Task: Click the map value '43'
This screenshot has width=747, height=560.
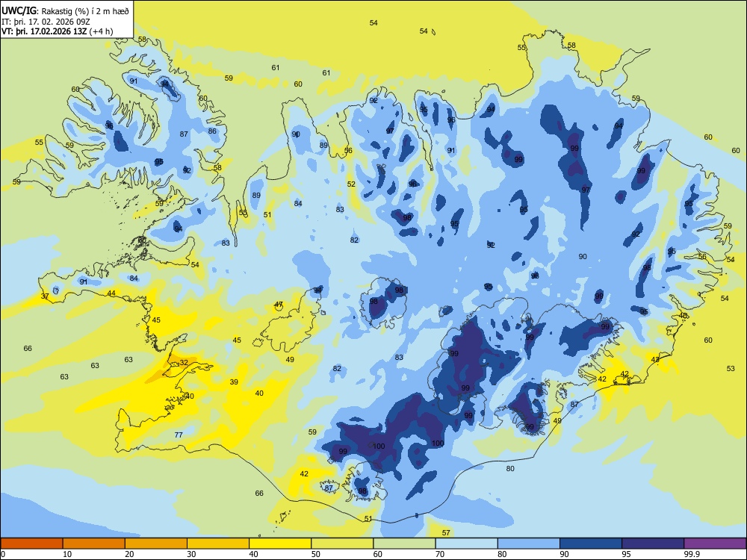Action: (x=655, y=360)
